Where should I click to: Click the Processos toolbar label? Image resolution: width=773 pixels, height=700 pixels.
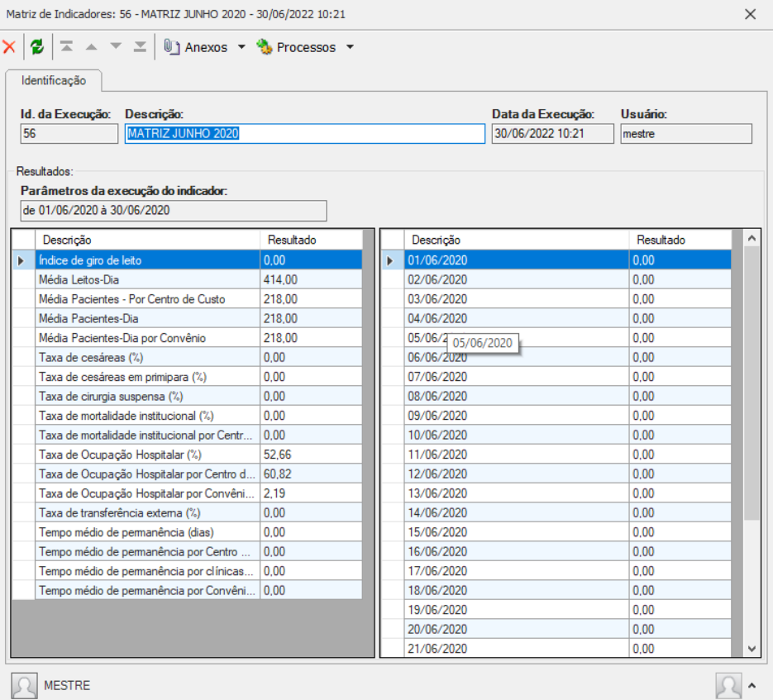pyautogui.click(x=306, y=47)
